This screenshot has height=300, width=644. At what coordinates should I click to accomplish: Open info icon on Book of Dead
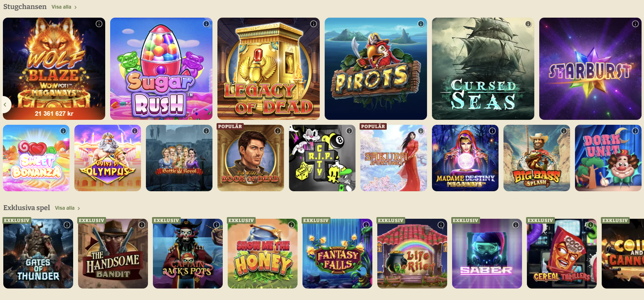[x=277, y=131]
